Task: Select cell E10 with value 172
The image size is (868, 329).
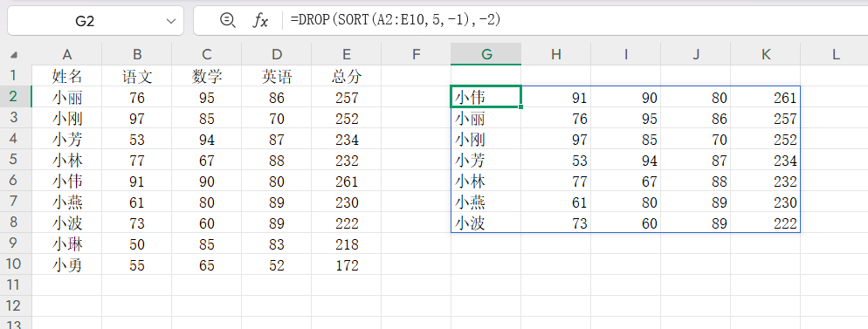Action: (347, 264)
